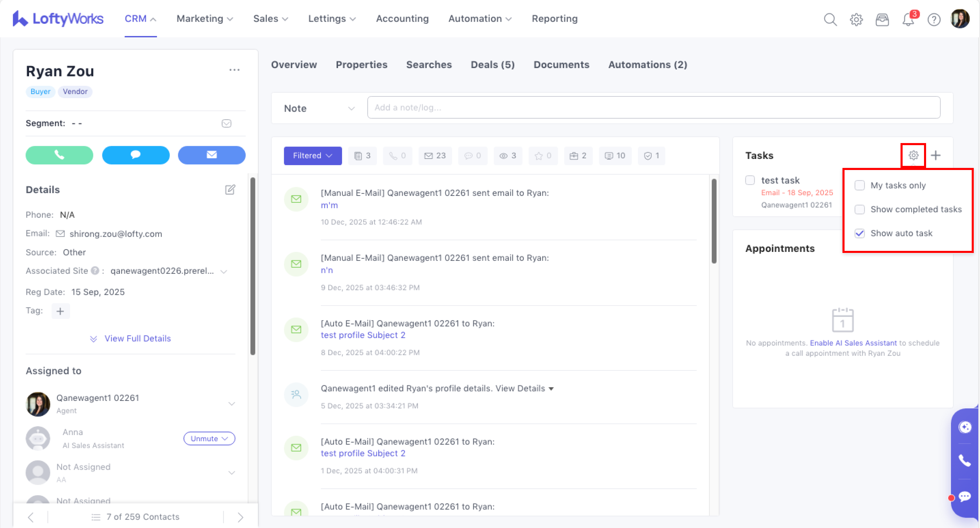Click the blue text message button
The width and height of the screenshot is (980, 528).
(x=135, y=155)
